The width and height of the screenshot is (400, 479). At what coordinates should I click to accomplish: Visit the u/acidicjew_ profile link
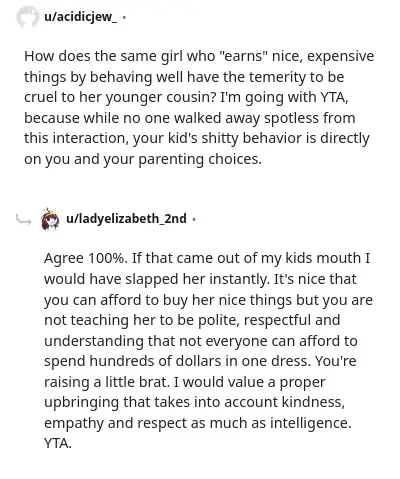tap(80, 17)
